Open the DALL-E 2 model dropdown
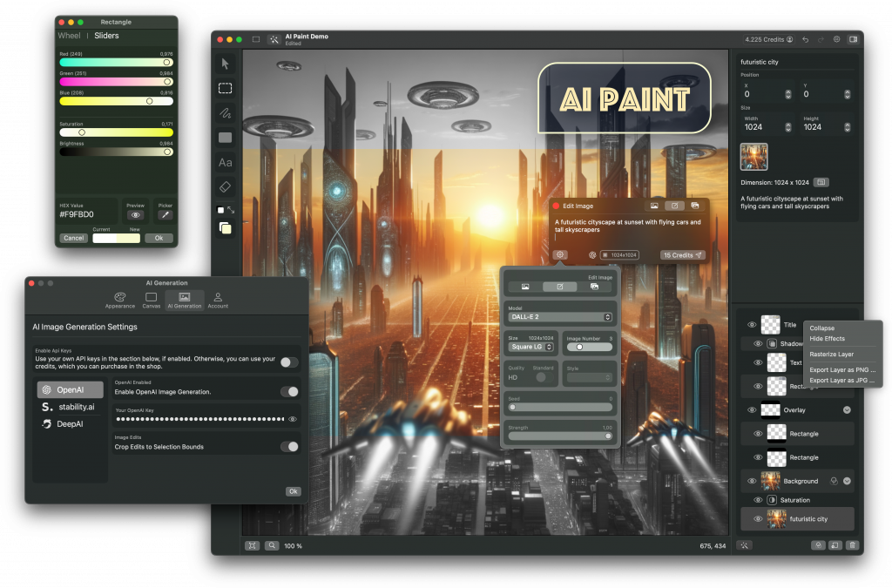 559,317
